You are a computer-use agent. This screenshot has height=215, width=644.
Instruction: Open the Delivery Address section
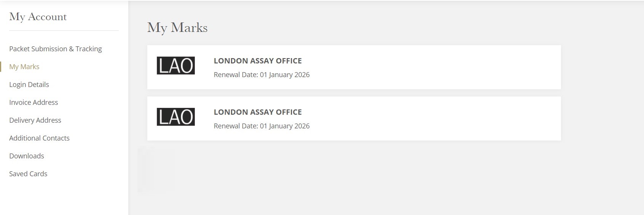point(35,120)
